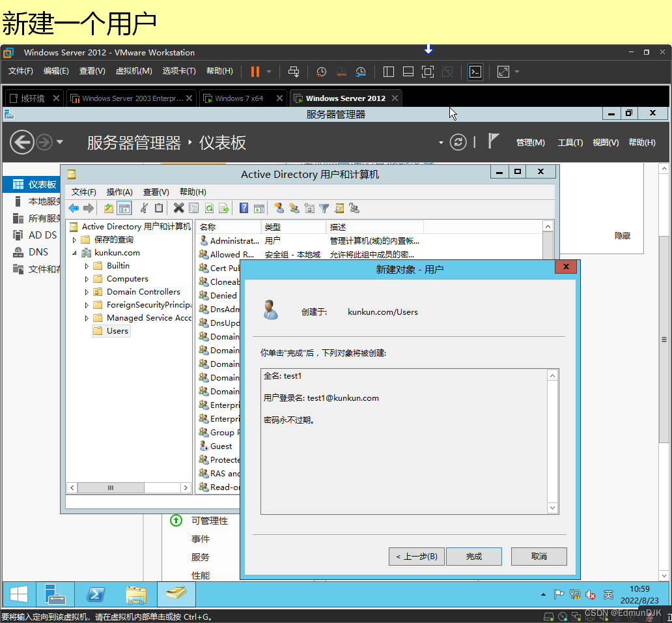This screenshot has height=623, width=672.
Task: Click the summary box scroll-down arrow
Action: (x=552, y=508)
